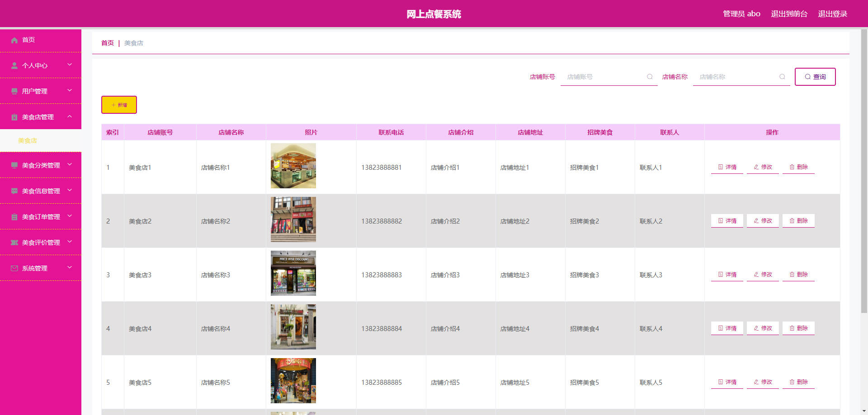Click 退出登录 in the header
This screenshot has width=868, height=415.
coord(833,14)
